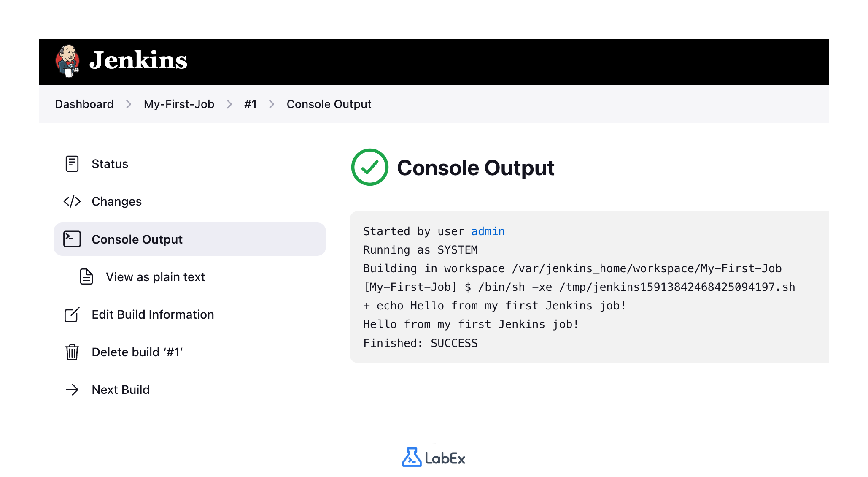Click the admin user link in console log

click(x=488, y=231)
